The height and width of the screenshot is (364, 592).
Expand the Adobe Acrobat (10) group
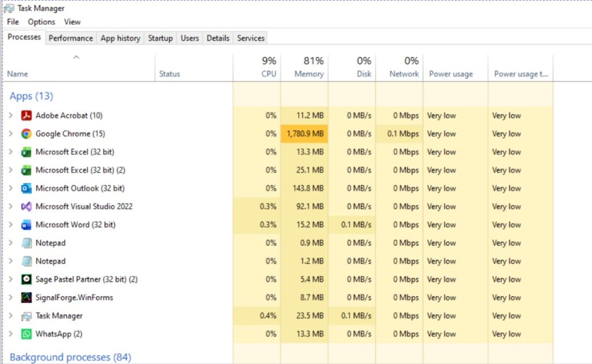10,116
